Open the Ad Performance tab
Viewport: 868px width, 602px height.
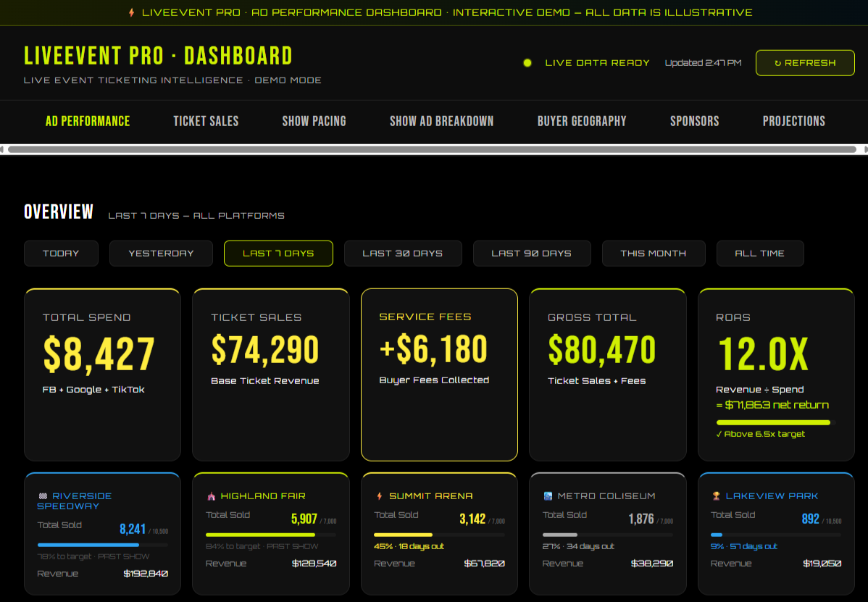click(x=88, y=121)
